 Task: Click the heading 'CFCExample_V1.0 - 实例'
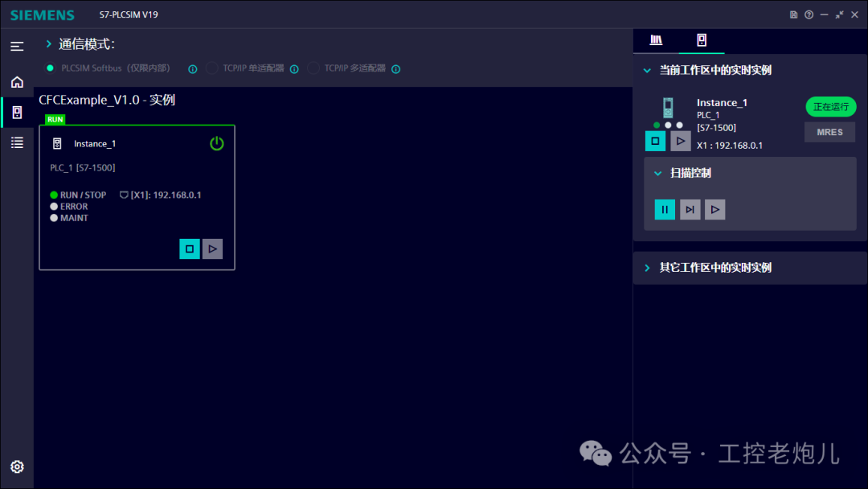coord(107,101)
